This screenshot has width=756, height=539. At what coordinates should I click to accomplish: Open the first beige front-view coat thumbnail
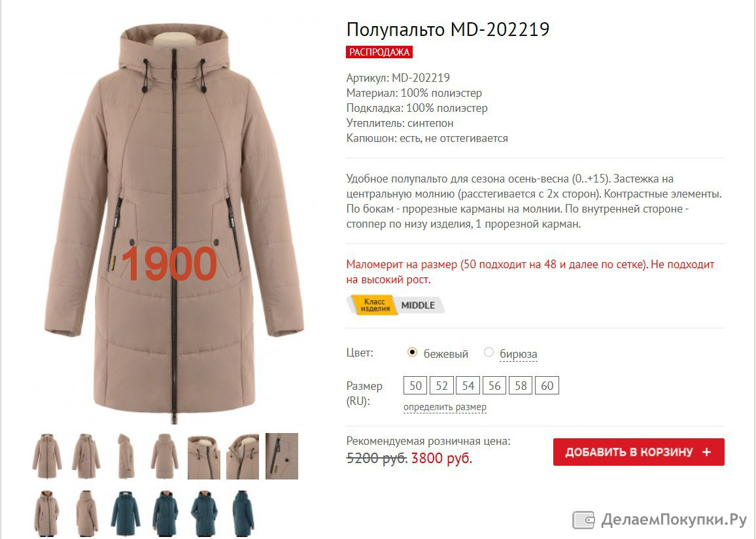point(47,456)
